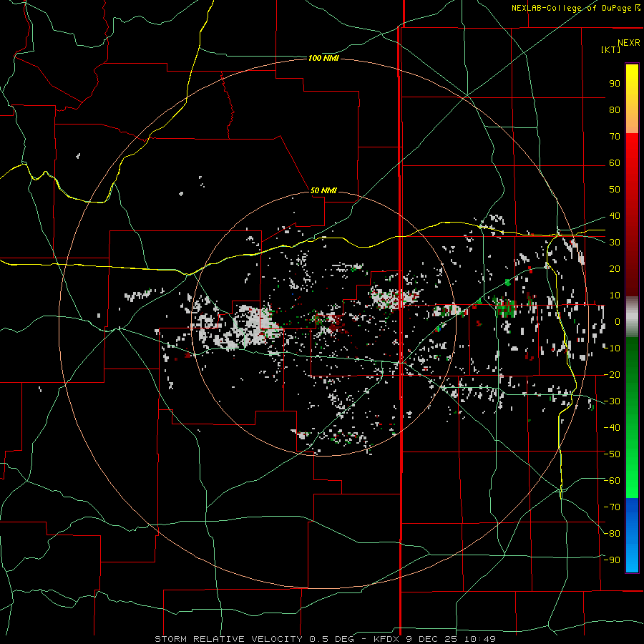Click the 9 DEC 25 date stamp
644x644 pixels.
432,639
